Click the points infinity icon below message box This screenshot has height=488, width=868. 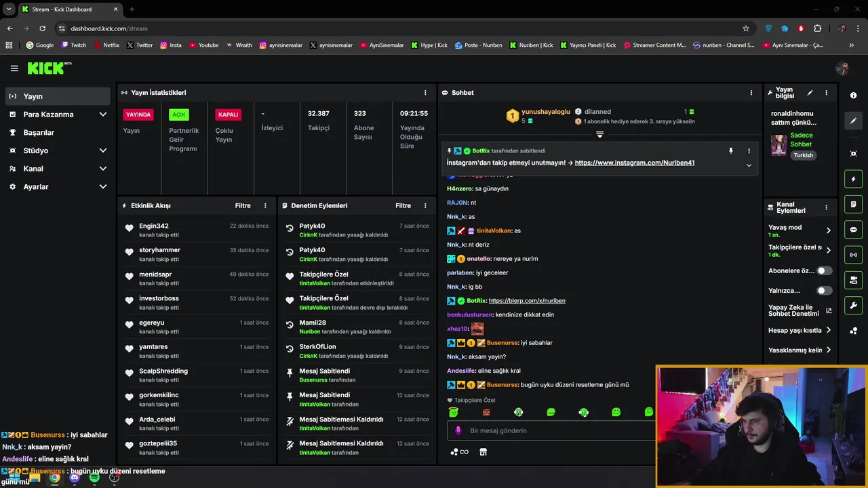pyautogui.click(x=459, y=452)
